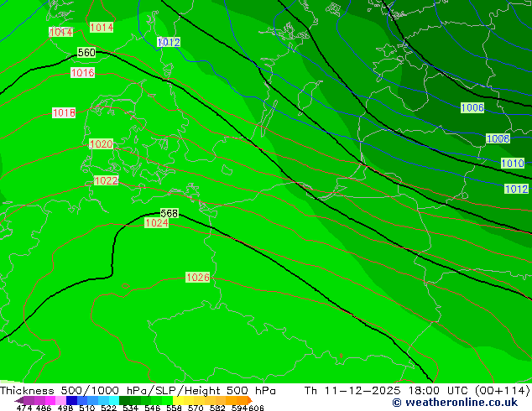Click the legend value 558
Screen dimensions: 532x411
(x=174, y=408)
